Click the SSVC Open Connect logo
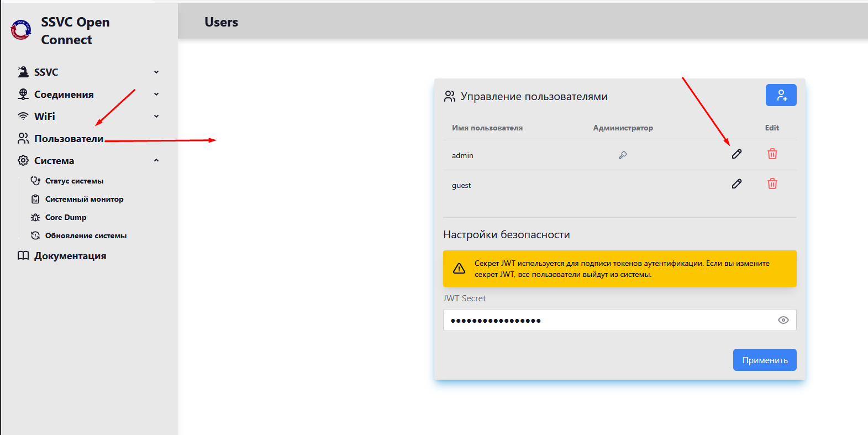Screen dimensions: 868x435 (x=21, y=30)
